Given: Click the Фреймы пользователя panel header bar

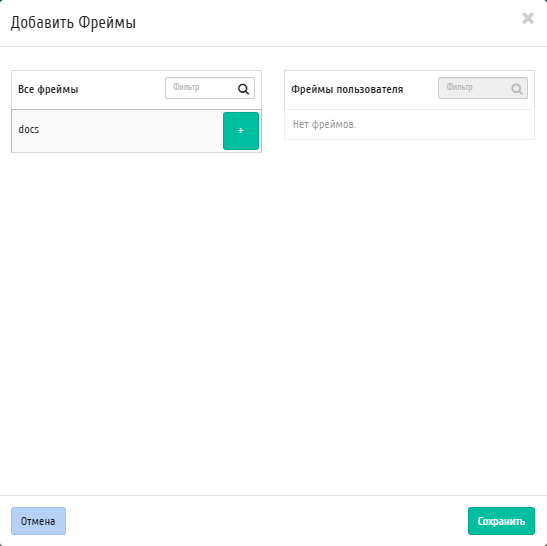Looking at the screenshot, I should pos(409,90).
